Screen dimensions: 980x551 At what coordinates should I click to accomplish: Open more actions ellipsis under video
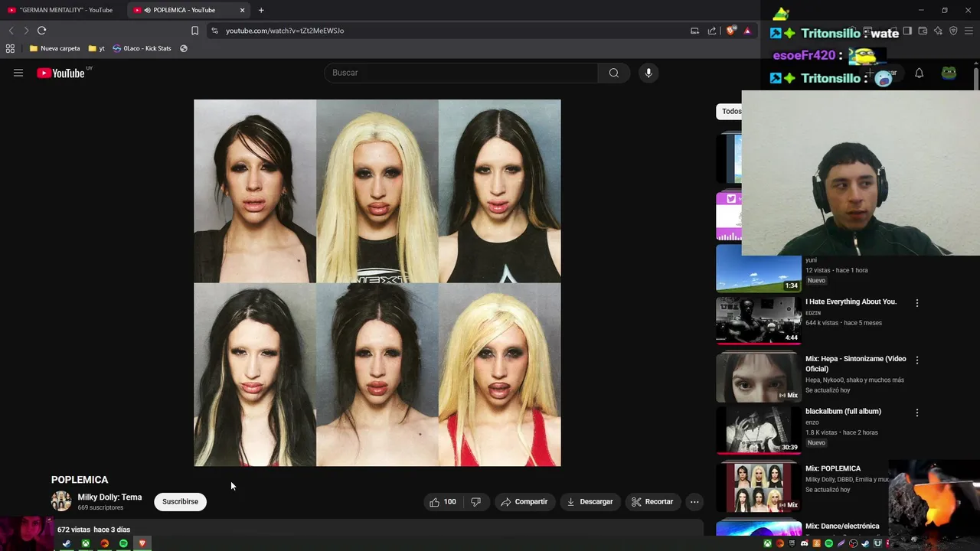click(694, 502)
